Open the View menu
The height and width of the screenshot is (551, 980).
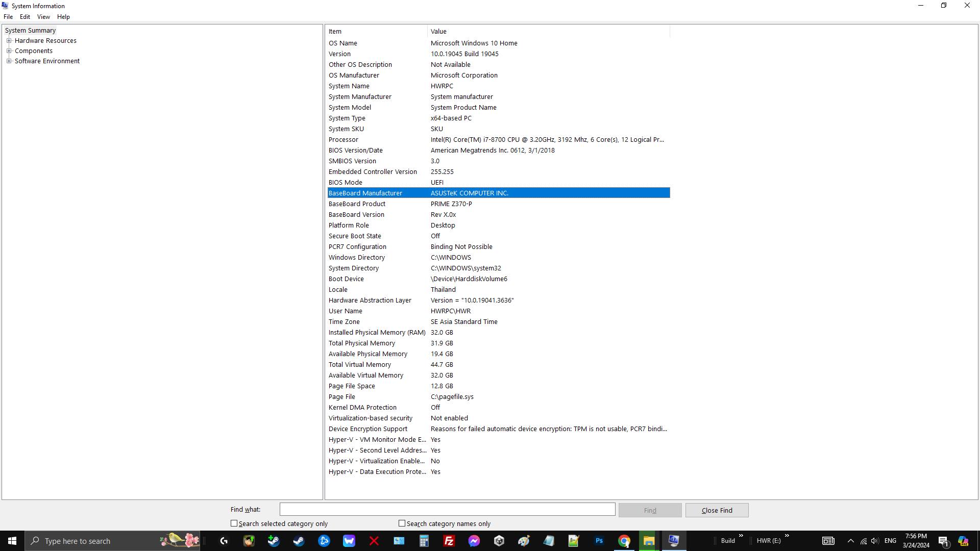(43, 17)
